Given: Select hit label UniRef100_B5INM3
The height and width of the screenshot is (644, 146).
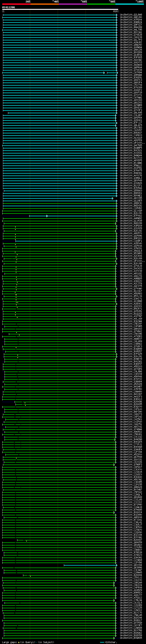Looking at the screenshot, I should 131,254.
